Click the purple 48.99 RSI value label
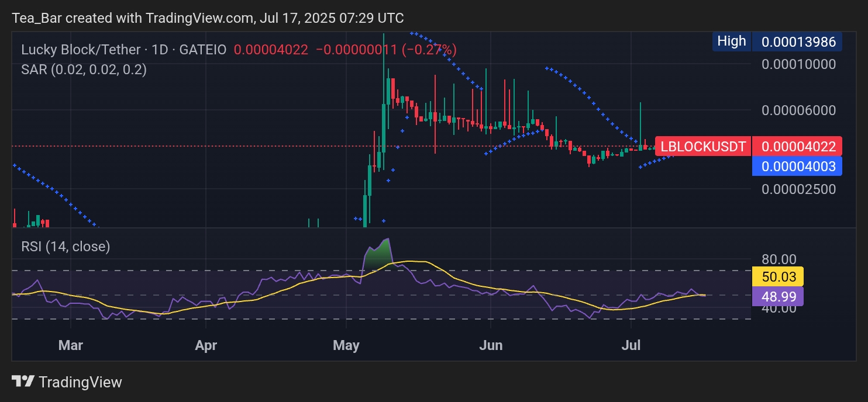868x402 pixels. click(778, 296)
